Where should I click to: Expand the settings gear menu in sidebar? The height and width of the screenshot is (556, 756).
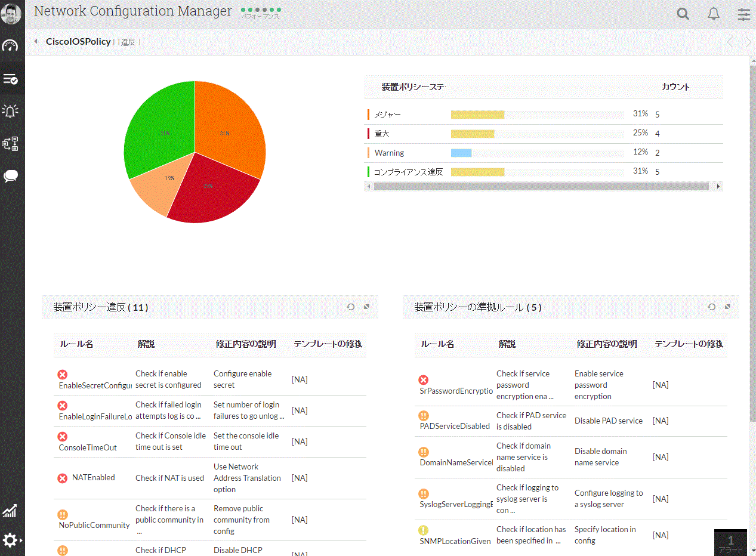pyautogui.click(x=11, y=540)
